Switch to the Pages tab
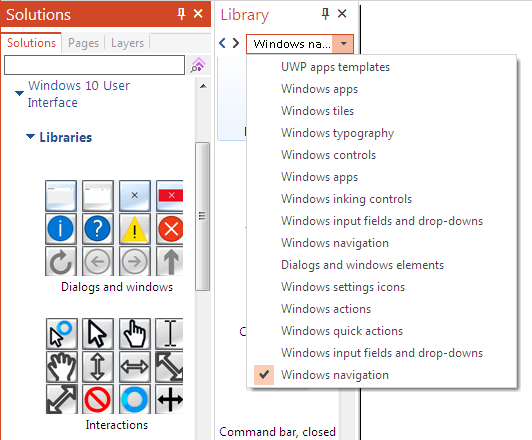This screenshot has width=532, height=440. [x=83, y=43]
